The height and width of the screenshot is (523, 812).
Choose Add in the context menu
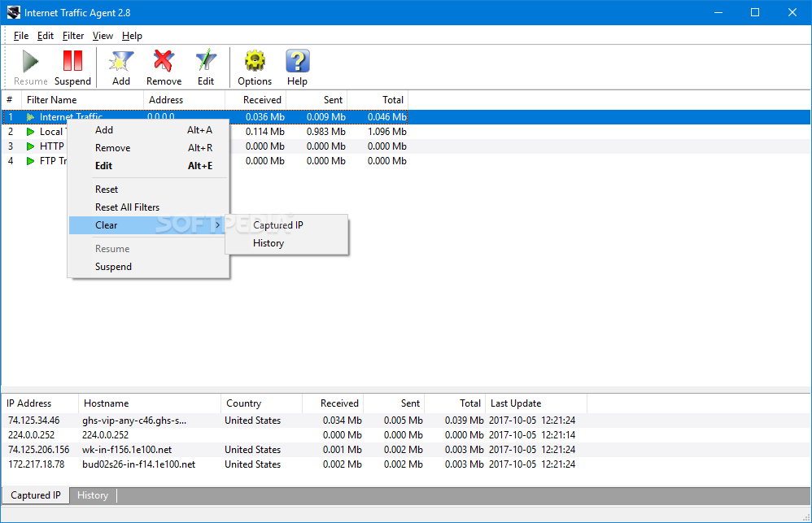click(x=149, y=130)
